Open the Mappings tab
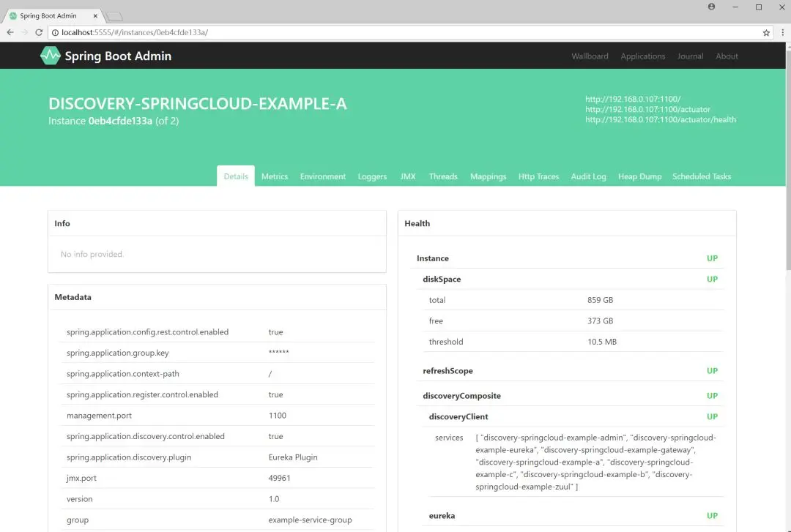 pos(488,176)
